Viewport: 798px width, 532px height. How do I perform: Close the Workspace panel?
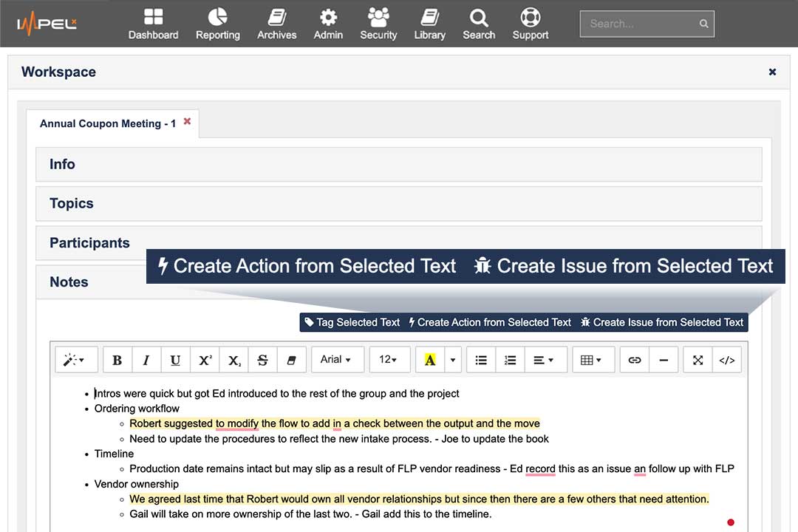773,72
